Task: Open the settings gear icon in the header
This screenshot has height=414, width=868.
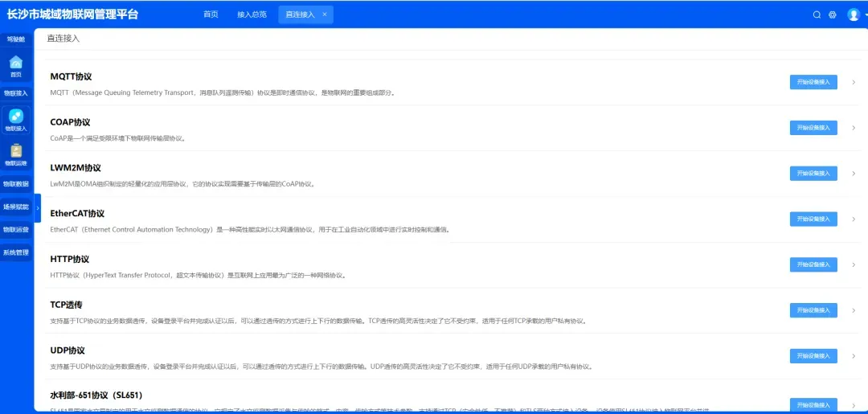Action: tap(832, 15)
